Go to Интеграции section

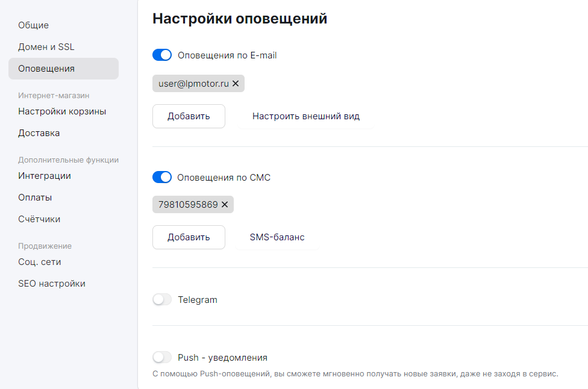tap(44, 176)
